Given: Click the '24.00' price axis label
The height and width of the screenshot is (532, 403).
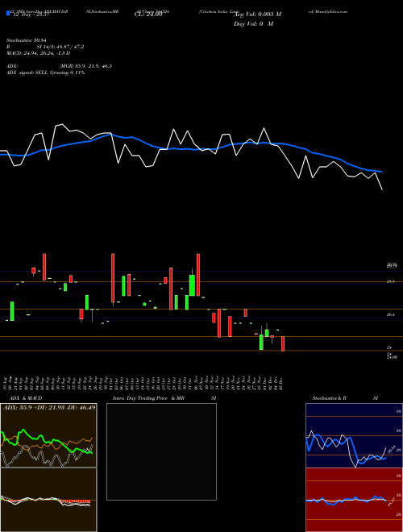Looking at the screenshot, I should click(393, 357).
